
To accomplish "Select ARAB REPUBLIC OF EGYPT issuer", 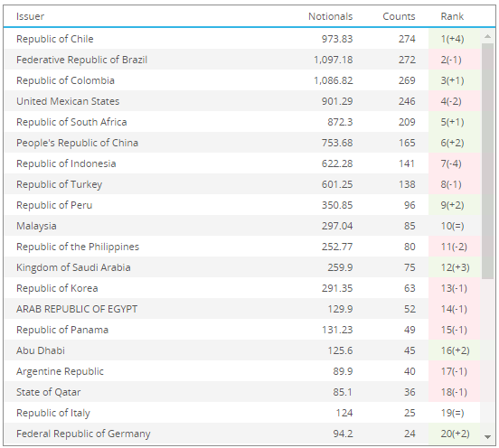I will [x=77, y=309].
